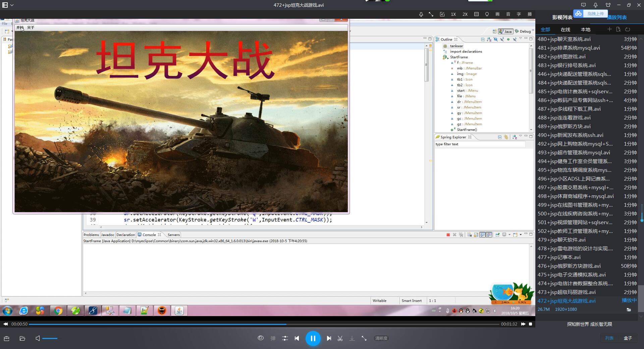Stop video playback with the square icon

tap(530, 324)
